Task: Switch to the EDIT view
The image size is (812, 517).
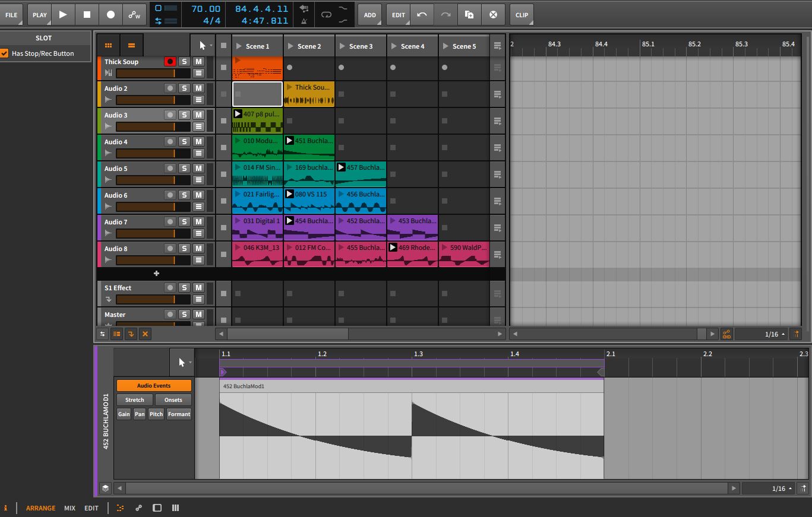Action: point(91,508)
